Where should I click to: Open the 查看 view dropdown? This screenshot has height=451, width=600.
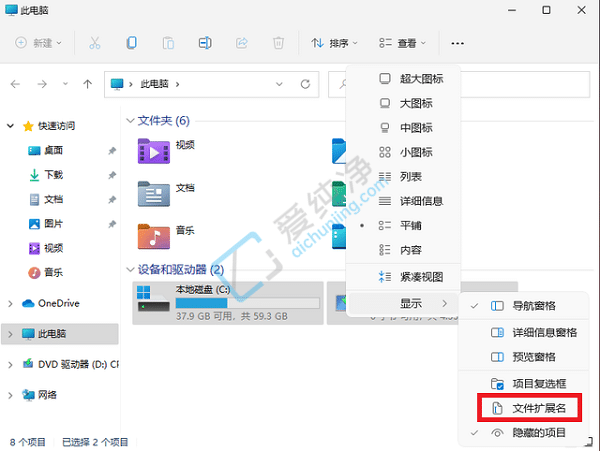[x=402, y=43]
